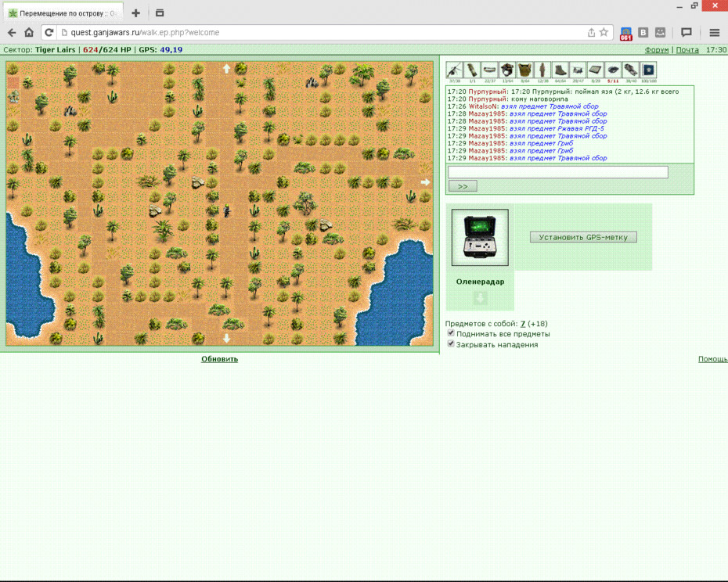This screenshot has width=728, height=582.
Task: Click 'поймал язя' chat message
Action: (594, 92)
